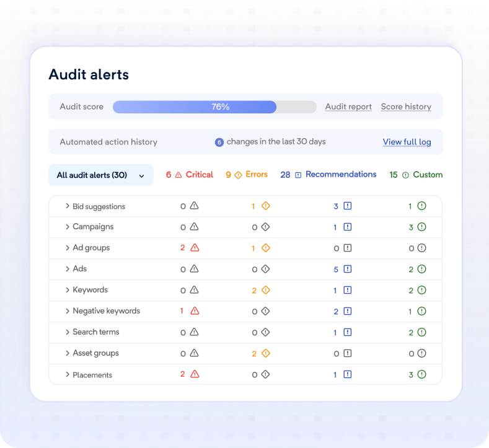Click custom circle icon in Ads row

point(421,269)
